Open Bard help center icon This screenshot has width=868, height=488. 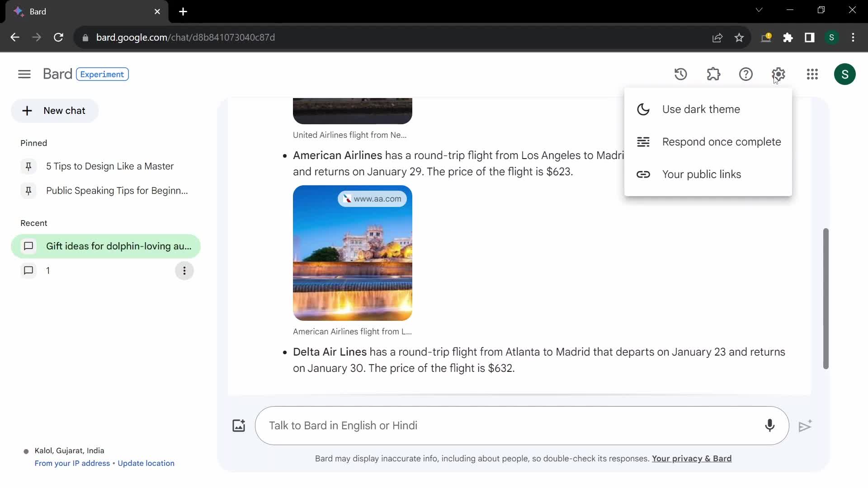click(x=746, y=74)
